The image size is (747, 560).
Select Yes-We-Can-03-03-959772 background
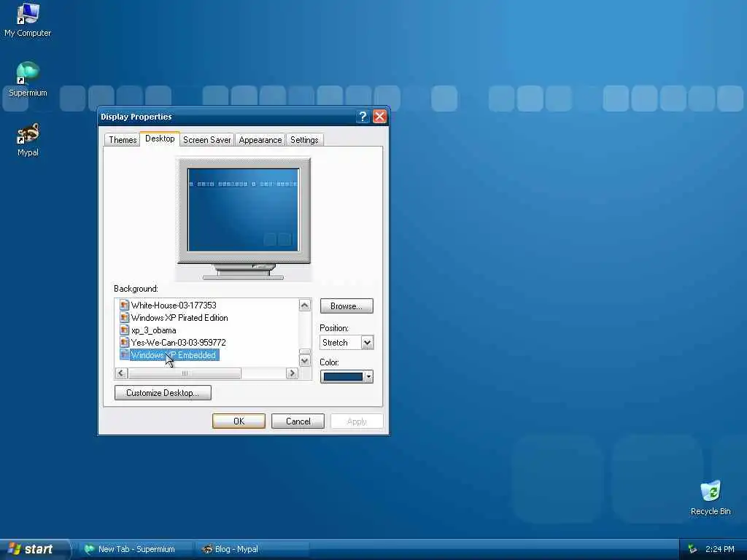coord(178,343)
